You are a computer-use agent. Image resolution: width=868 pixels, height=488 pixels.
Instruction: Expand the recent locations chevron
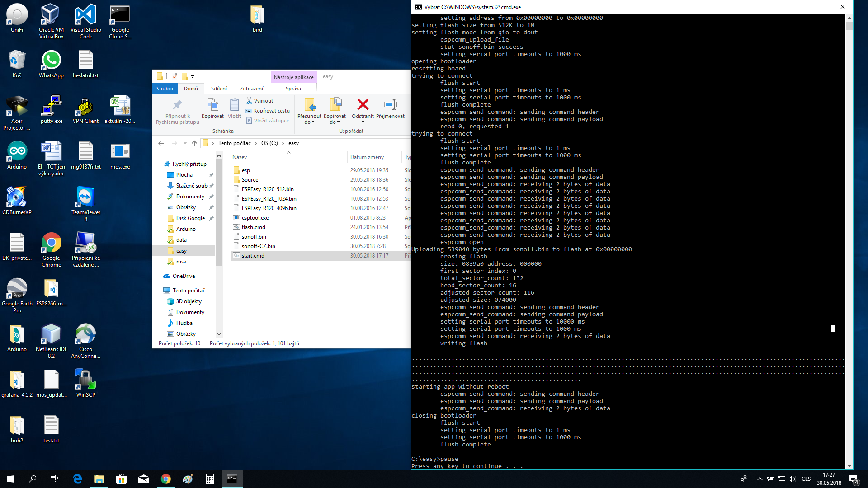[x=185, y=143]
